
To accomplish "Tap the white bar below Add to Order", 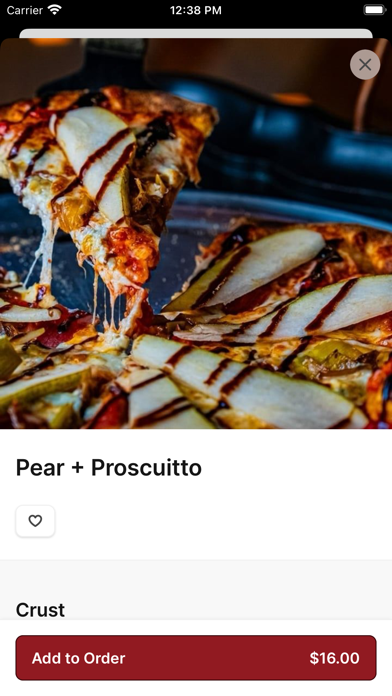I will tap(196, 688).
